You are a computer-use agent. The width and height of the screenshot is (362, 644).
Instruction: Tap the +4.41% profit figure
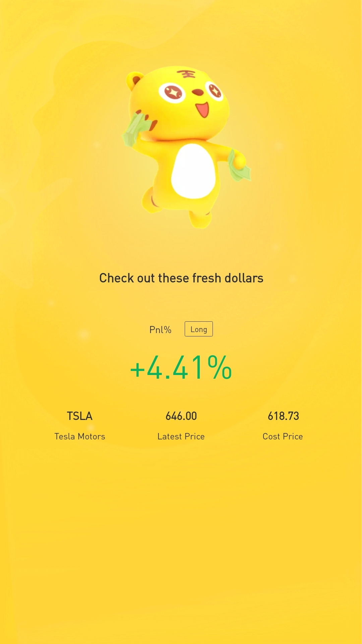point(181,368)
